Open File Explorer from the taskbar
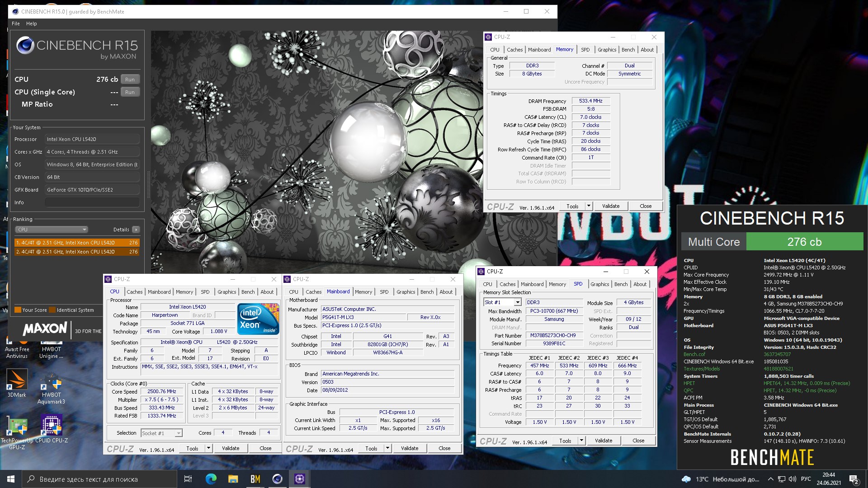This screenshot has height=488, width=868. (x=233, y=479)
